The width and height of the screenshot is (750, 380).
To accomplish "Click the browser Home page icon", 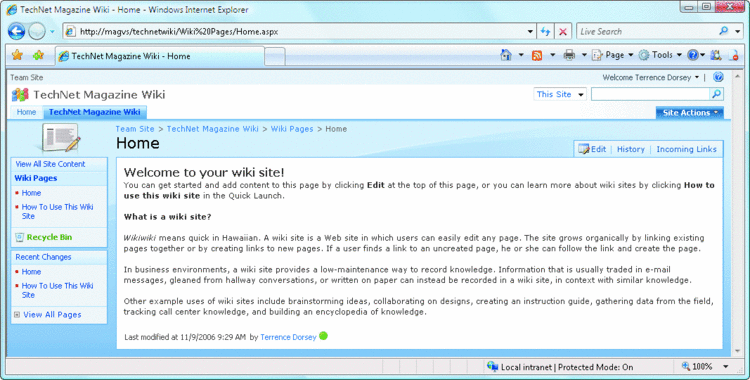I will [x=506, y=55].
